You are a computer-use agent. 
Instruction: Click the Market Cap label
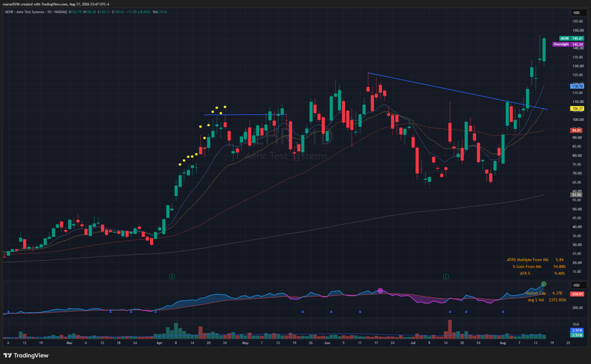click(536, 293)
